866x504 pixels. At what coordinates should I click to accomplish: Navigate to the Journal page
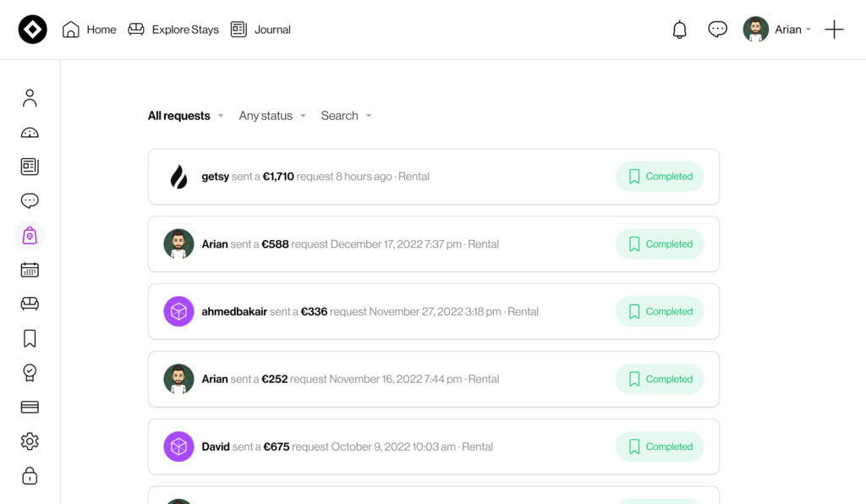260,30
